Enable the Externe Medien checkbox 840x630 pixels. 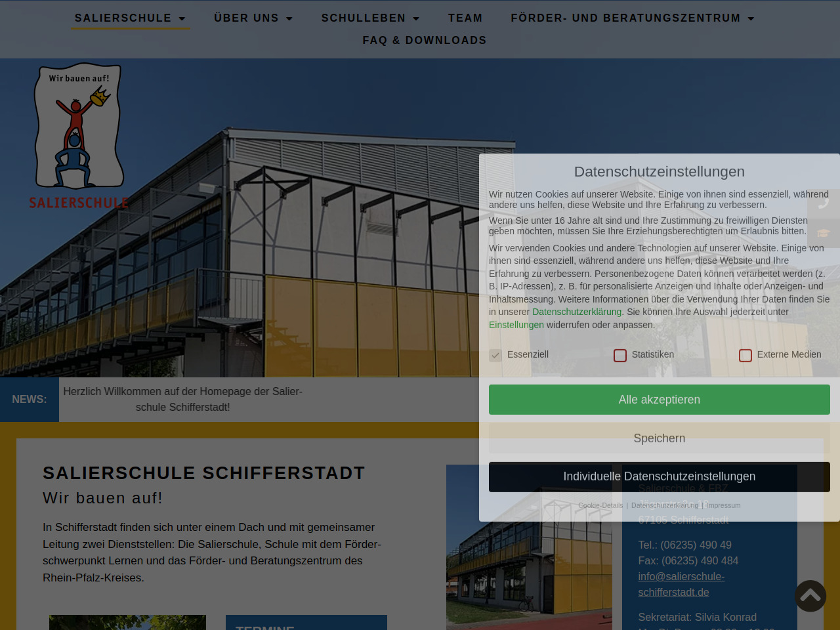pyautogui.click(x=745, y=355)
